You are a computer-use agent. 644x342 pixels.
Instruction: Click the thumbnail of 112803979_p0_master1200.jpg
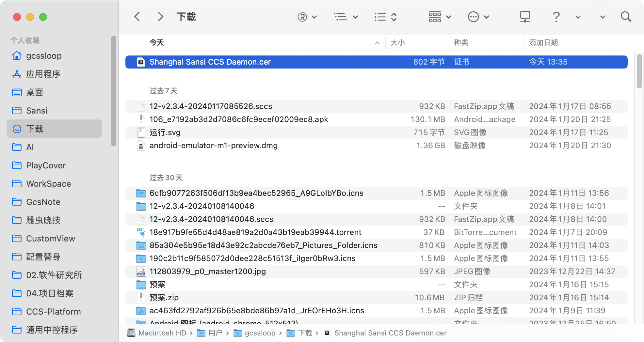(141, 272)
